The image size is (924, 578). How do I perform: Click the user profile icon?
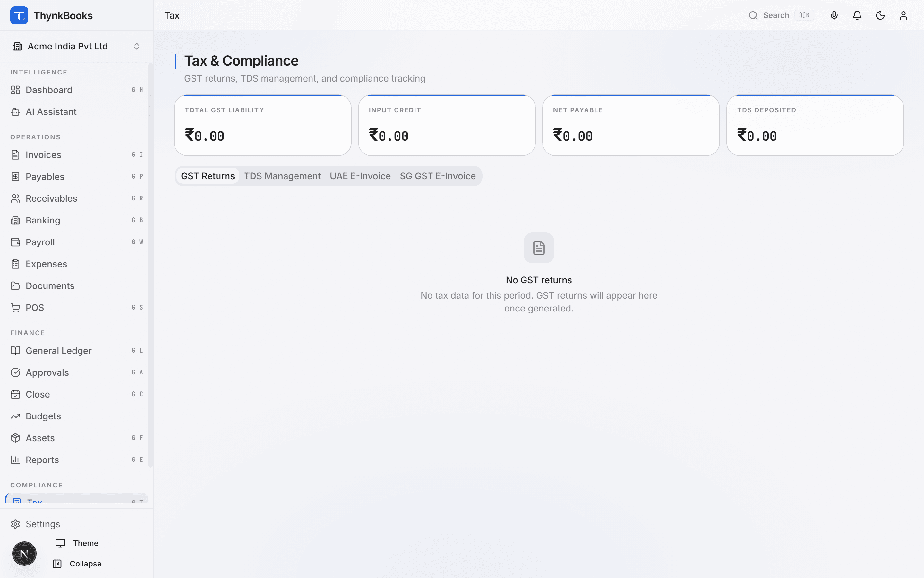point(903,15)
